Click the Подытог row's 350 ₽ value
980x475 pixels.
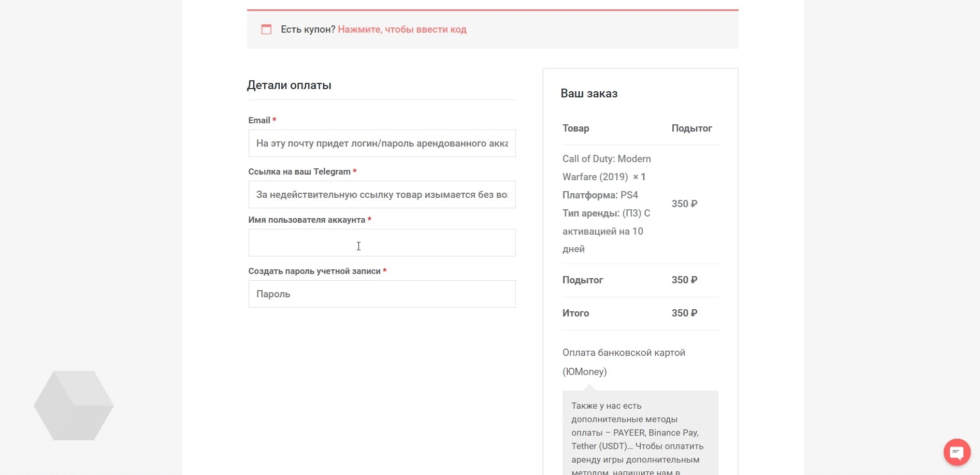684,280
